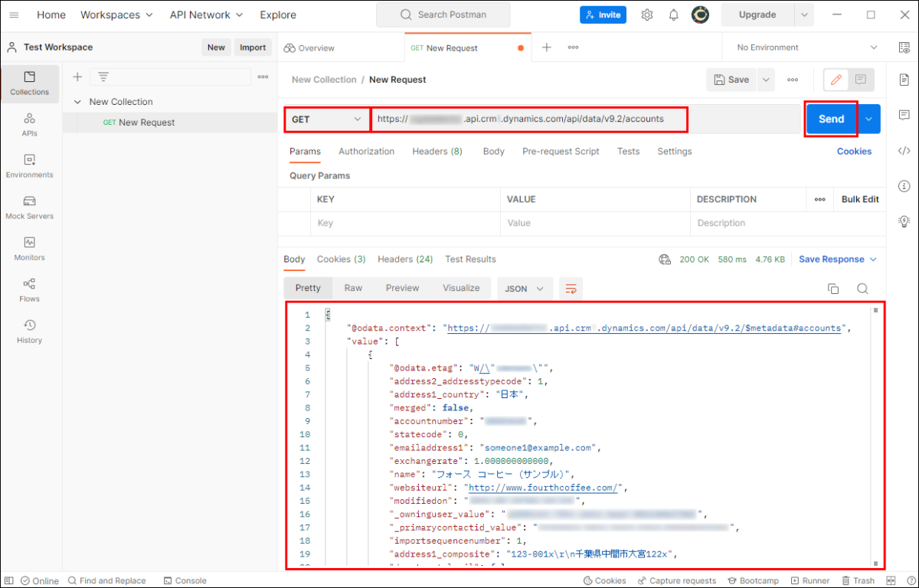Open the lightbulb related requests icon
This screenshot has height=588, width=919.
point(904,220)
